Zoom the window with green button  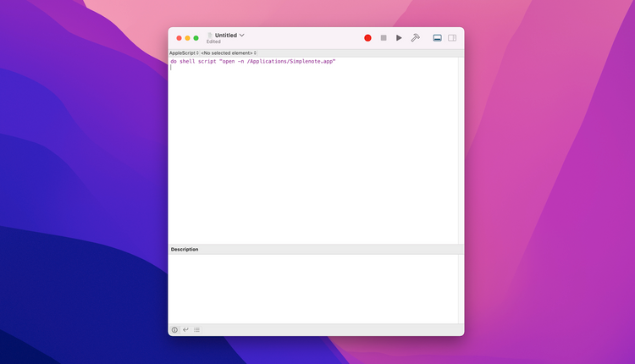coord(196,38)
